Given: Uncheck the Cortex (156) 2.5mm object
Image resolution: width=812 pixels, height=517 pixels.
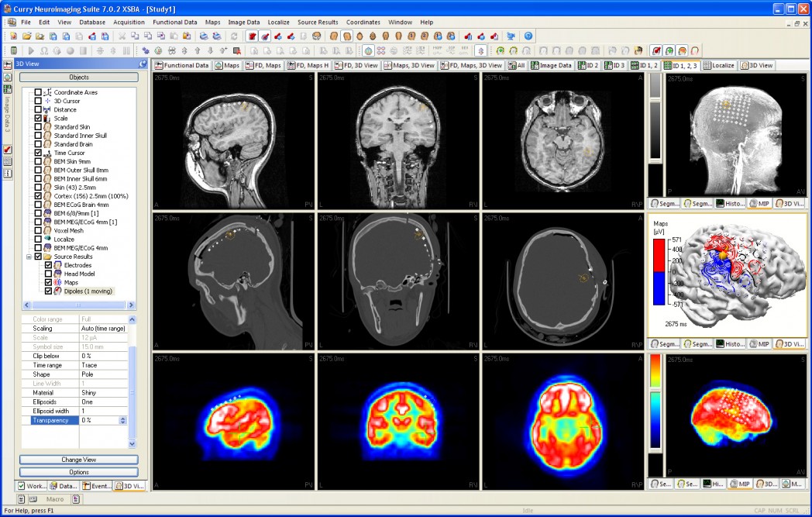Looking at the screenshot, I should pyautogui.click(x=38, y=196).
